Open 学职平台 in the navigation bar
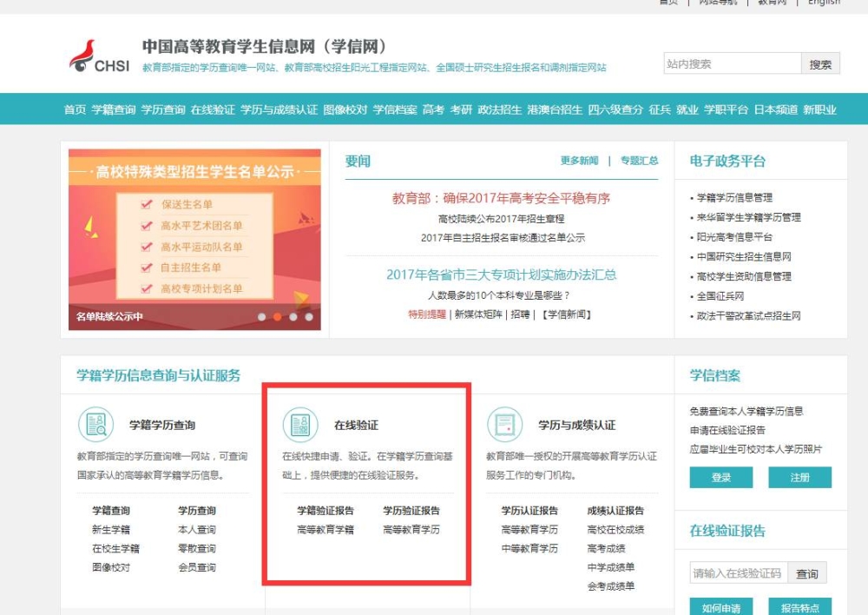 point(727,109)
